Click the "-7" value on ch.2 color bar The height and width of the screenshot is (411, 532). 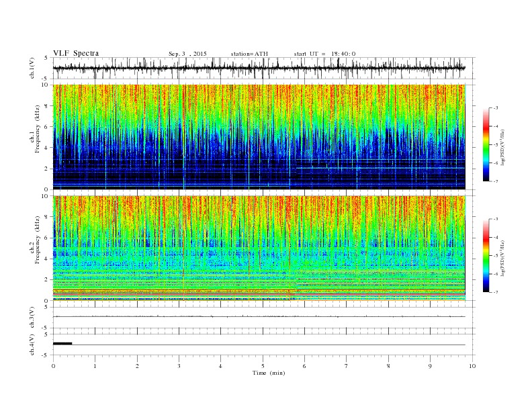pos(496,292)
